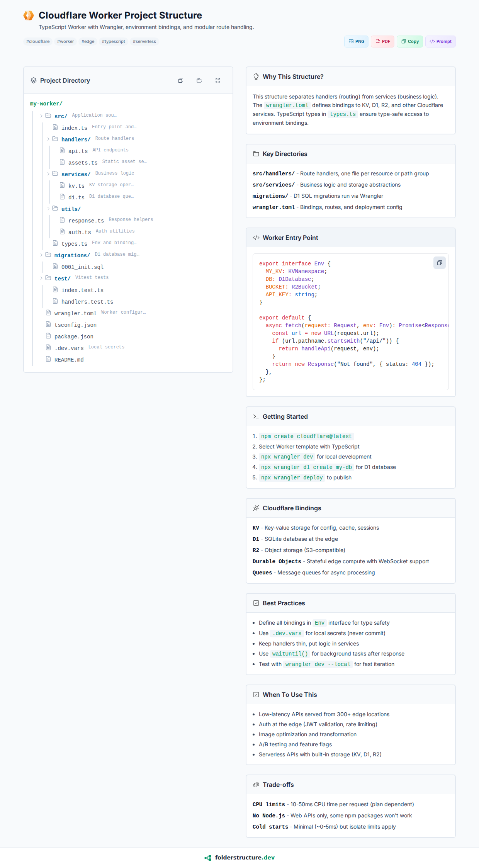Download the structure as PDF
The width and height of the screenshot is (479, 868).
tap(382, 41)
